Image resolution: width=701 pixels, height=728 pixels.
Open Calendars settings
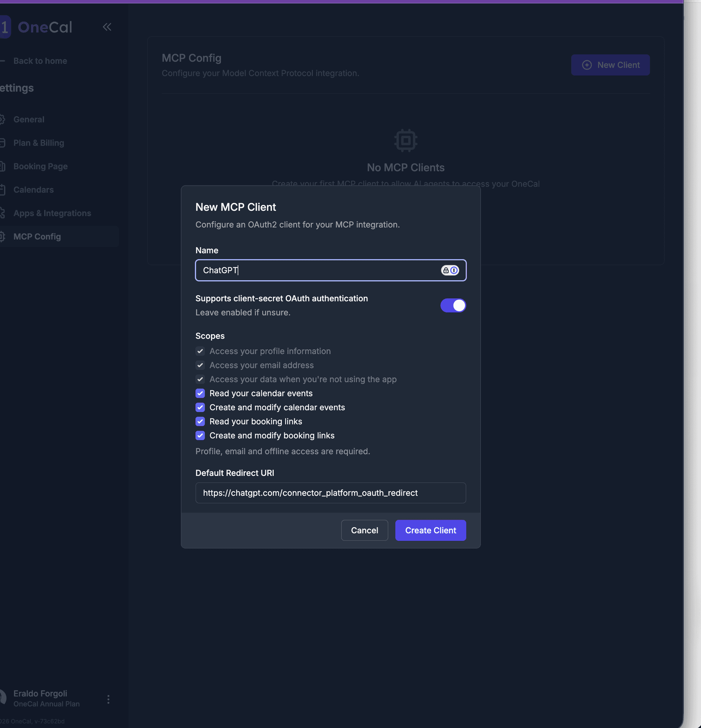tap(34, 189)
